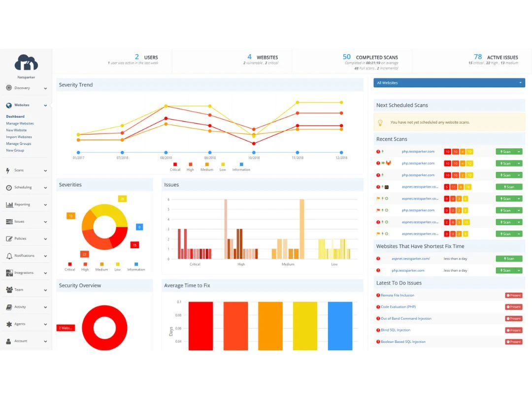Expand the Issues sidebar chevron
The width and height of the screenshot is (532, 399).
point(45,222)
